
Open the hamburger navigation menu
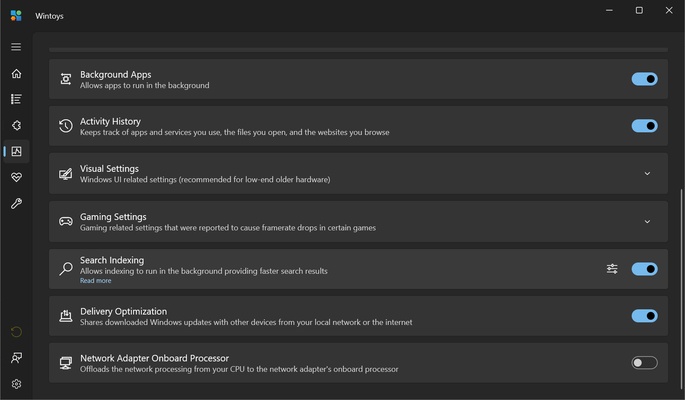(x=16, y=47)
